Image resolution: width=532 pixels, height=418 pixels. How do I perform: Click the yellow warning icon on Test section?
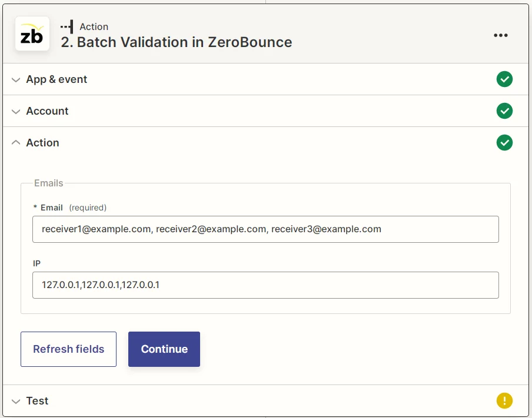[504, 400]
